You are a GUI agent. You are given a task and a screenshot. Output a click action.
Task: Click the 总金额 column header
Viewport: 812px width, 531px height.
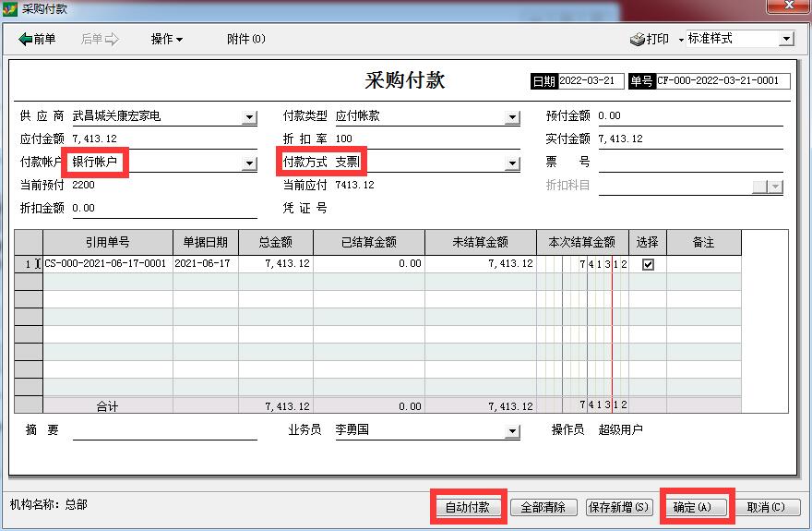[x=276, y=243]
